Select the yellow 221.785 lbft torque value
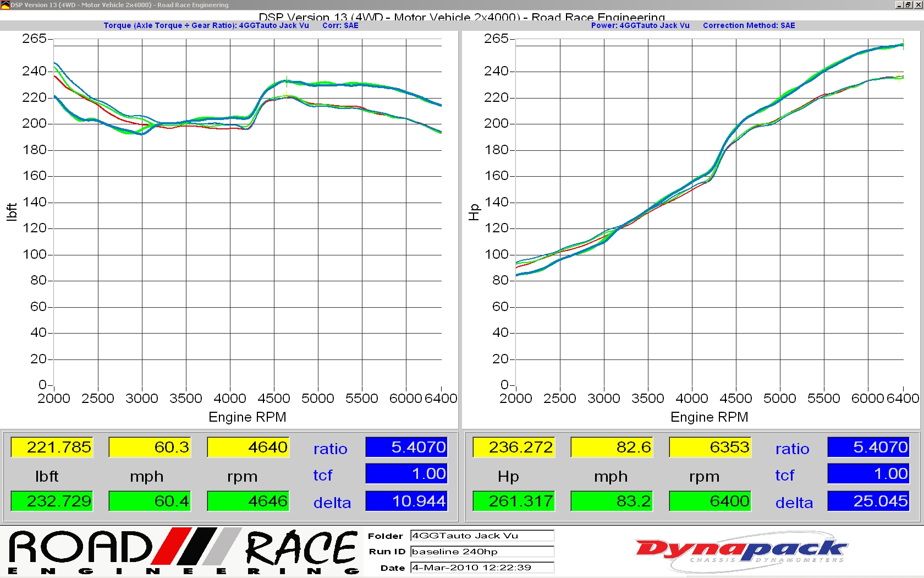 (x=52, y=447)
